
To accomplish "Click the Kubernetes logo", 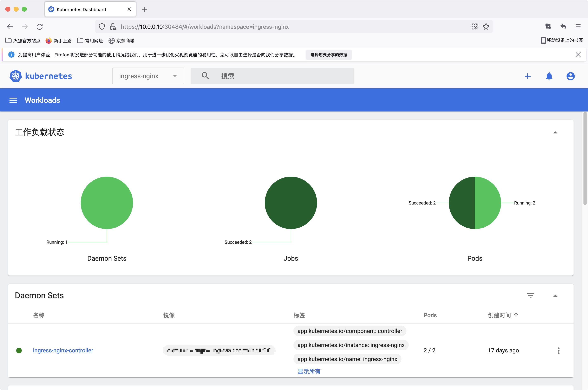I will [15, 76].
